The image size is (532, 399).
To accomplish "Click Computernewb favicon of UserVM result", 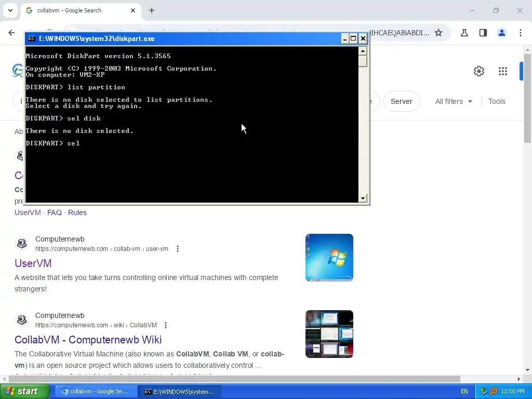I will pos(22,244).
